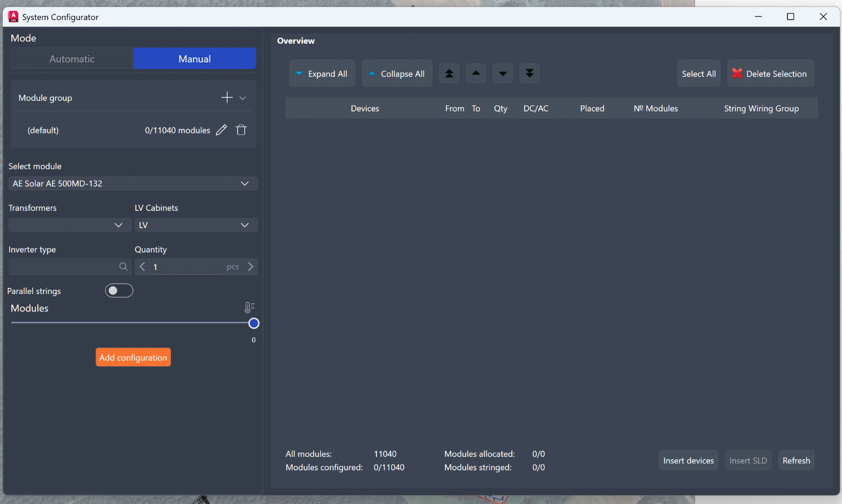This screenshot has height=504, width=842.
Task: Select the (default) module group row
Action: pos(133,130)
